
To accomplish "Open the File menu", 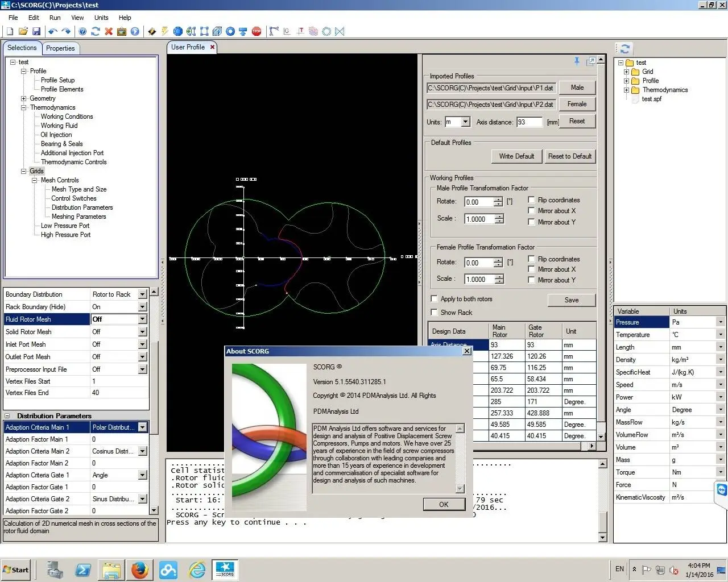I will 13,18.
